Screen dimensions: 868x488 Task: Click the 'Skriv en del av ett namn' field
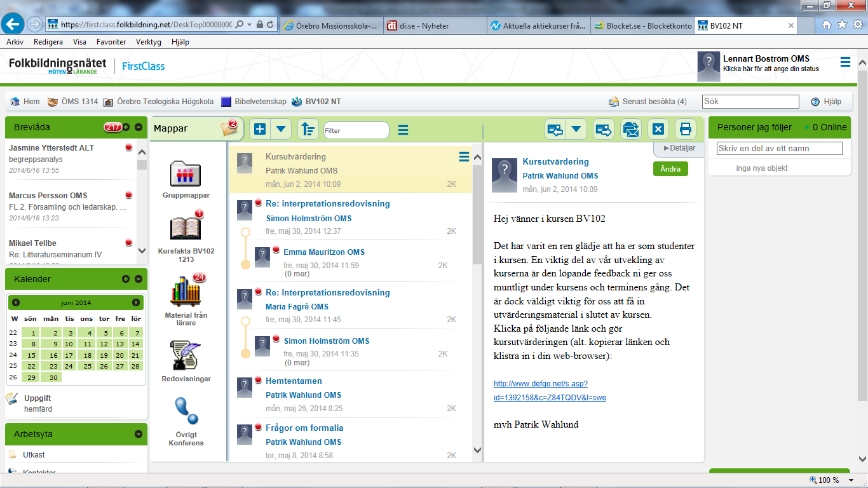tap(780, 149)
